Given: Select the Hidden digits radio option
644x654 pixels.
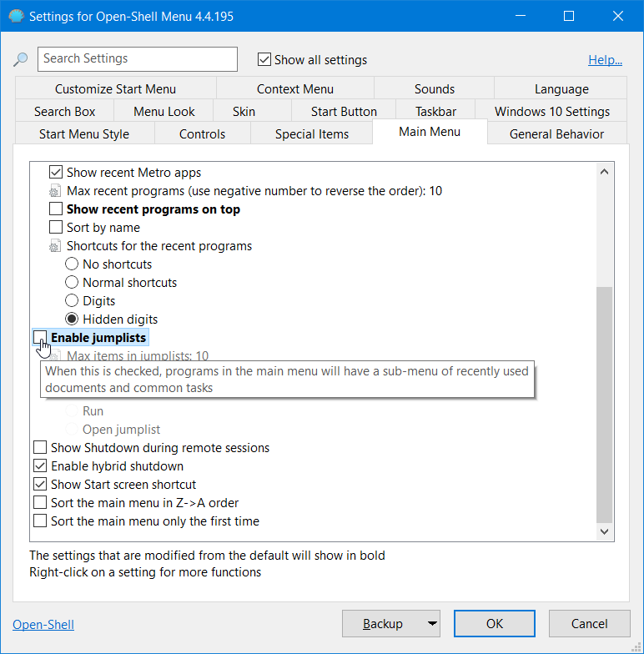Looking at the screenshot, I should (72, 319).
